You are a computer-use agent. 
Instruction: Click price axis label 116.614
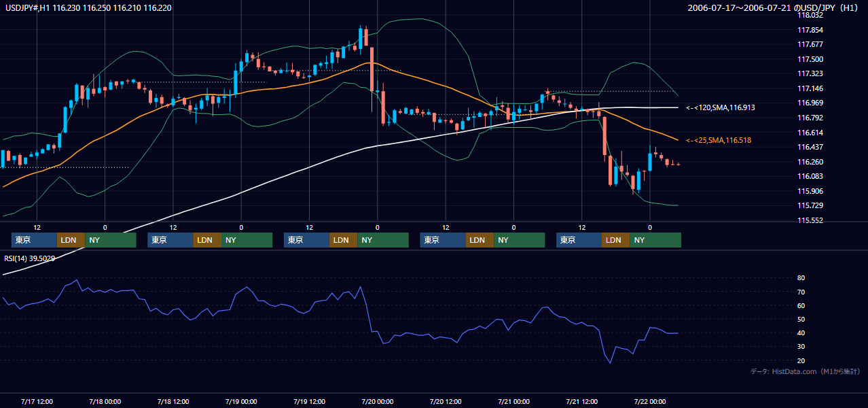pyautogui.click(x=811, y=133)
